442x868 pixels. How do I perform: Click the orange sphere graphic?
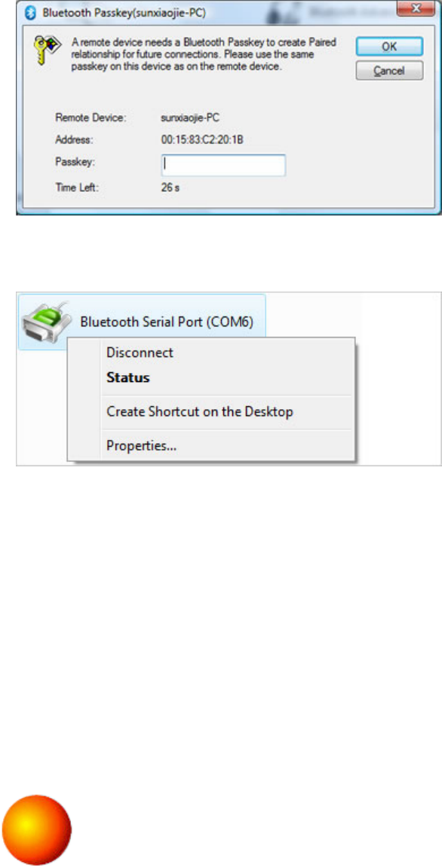[36, 830]
